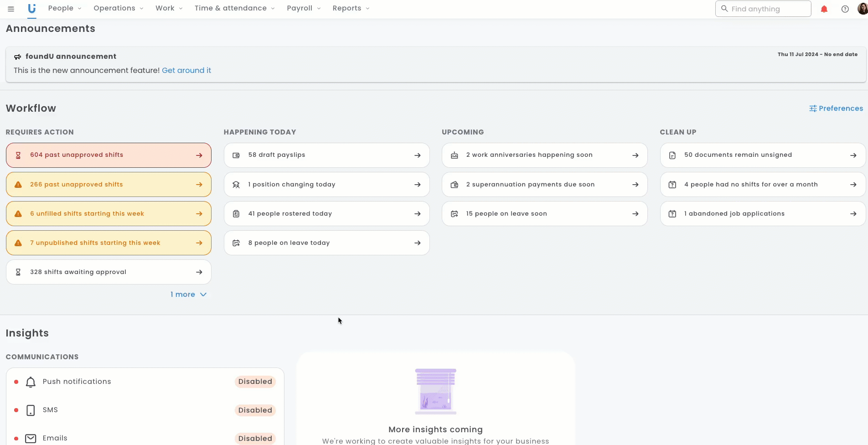Expand the People dropdown menu
Viewport: 868px width, 445px height.
(x=65, y=9)
